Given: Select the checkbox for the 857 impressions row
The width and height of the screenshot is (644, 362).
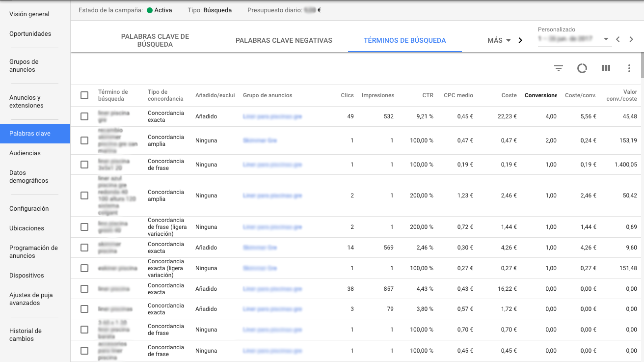Looking at the screenshot, I should 84,289.
